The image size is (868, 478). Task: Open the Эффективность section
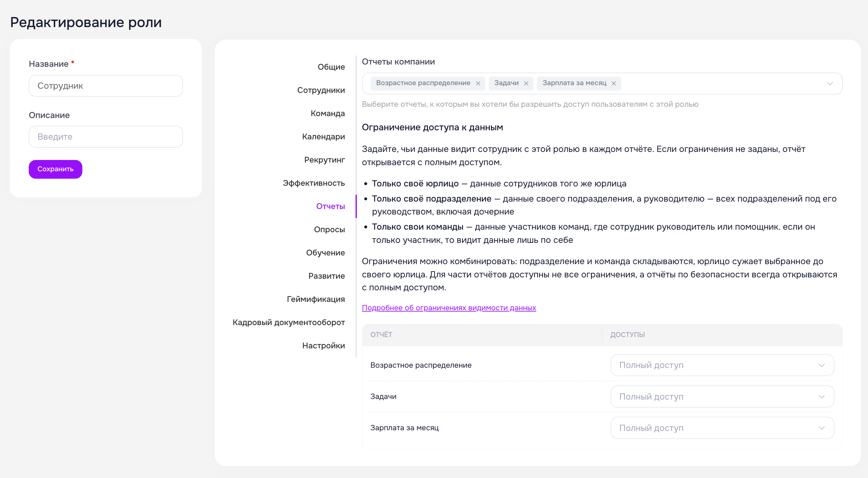313,183
